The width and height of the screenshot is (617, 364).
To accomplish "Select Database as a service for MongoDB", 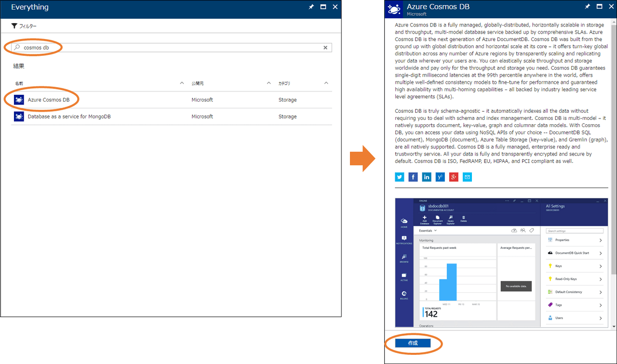I will [69, 117].
